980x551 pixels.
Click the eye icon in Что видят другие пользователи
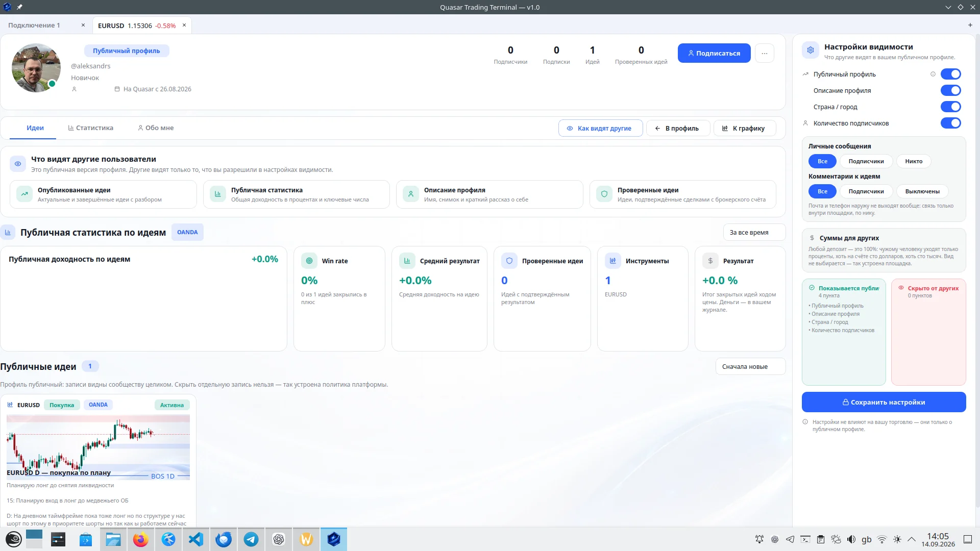[x=18, y=164]
